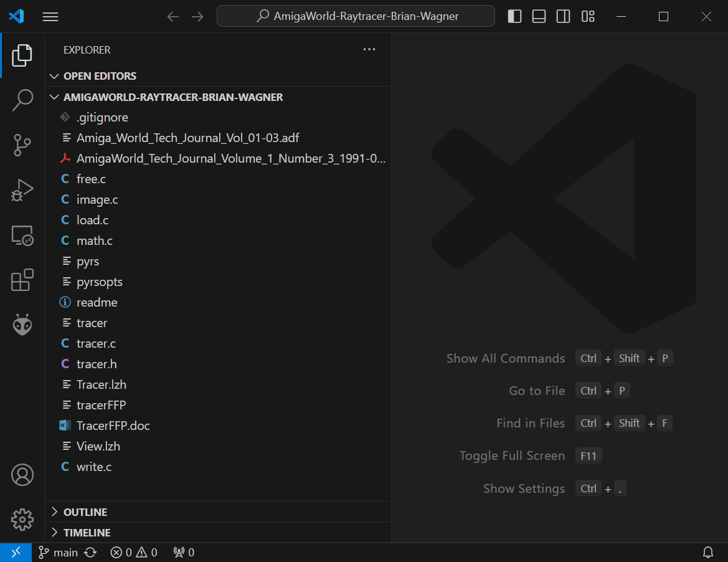
Task: Select the View.lzh archive
Action: (x=217, y=446)
